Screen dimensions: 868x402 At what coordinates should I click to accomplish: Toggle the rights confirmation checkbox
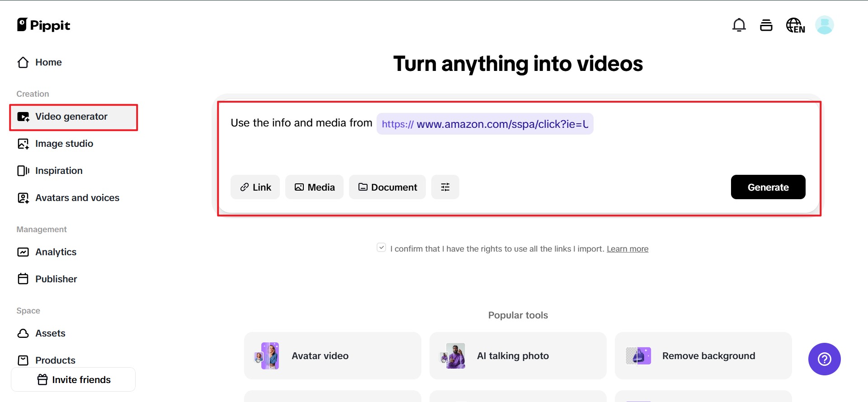pyautogui.click(x=381, y=248)
